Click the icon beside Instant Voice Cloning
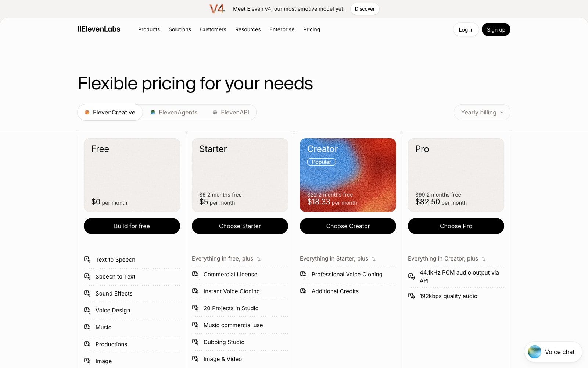This screenshot has width=588, height=368. [195, 291]
